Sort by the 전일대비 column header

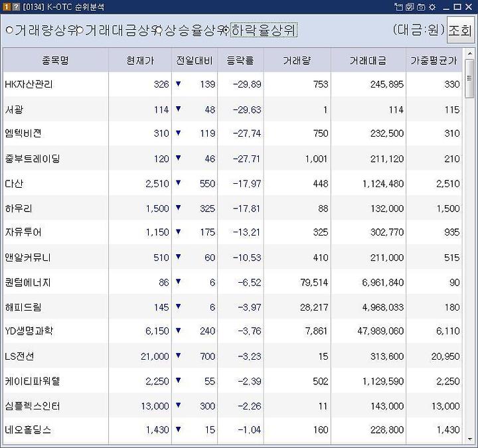click(x=195, y=60)
